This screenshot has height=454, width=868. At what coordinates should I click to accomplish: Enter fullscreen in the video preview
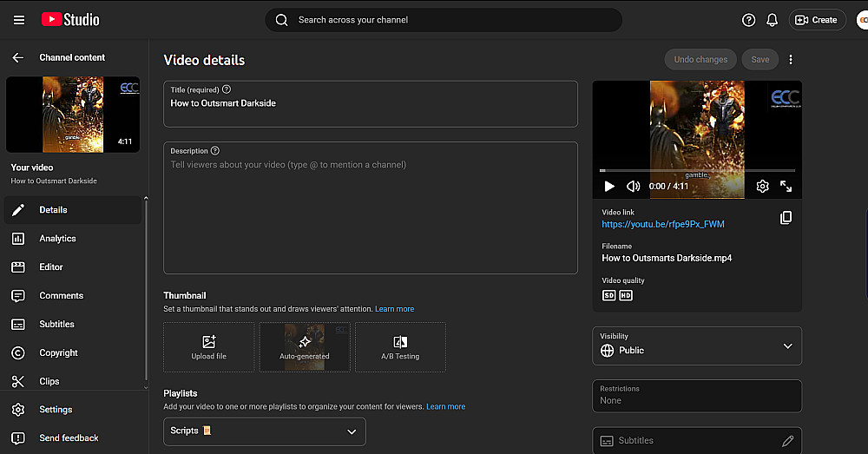tap(786, 186)
